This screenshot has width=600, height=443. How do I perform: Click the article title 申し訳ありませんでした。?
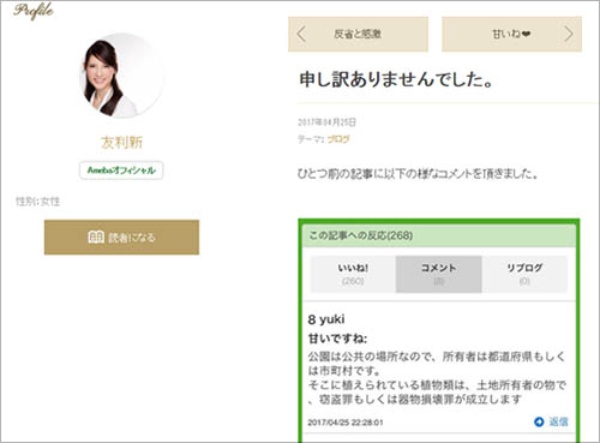coord(396,80)
